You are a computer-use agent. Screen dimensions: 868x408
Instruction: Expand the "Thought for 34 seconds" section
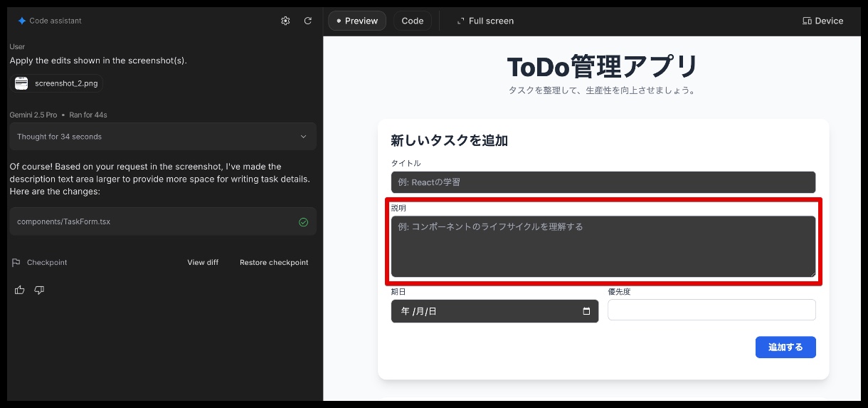(162, 137)
